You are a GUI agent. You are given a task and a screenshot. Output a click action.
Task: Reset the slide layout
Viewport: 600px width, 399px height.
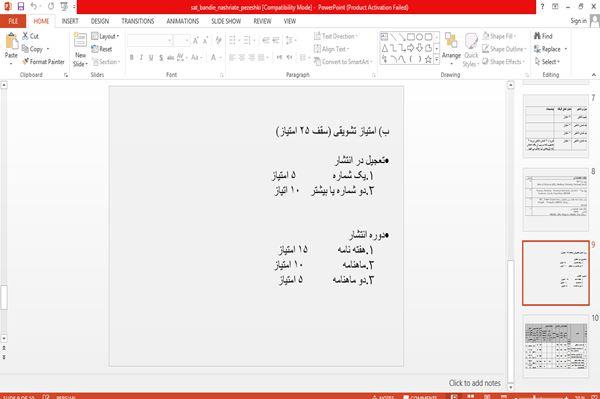(x=102, y=49)
